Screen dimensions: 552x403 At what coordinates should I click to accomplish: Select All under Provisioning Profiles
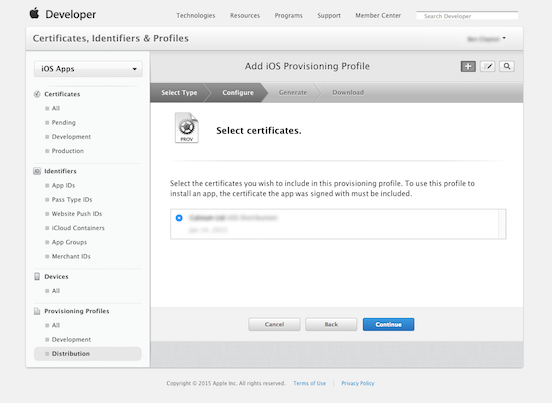56,325
